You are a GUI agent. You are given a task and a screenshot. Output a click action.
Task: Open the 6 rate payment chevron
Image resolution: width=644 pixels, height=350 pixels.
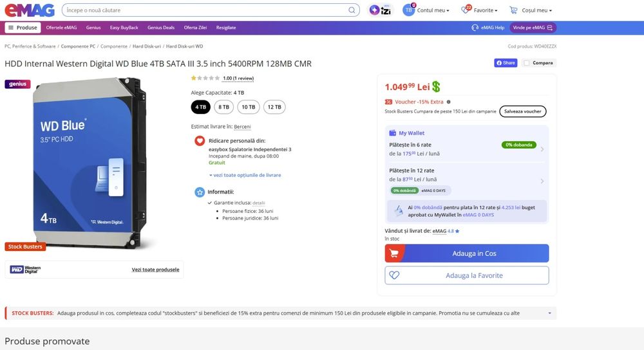click(x=542, y=149)
